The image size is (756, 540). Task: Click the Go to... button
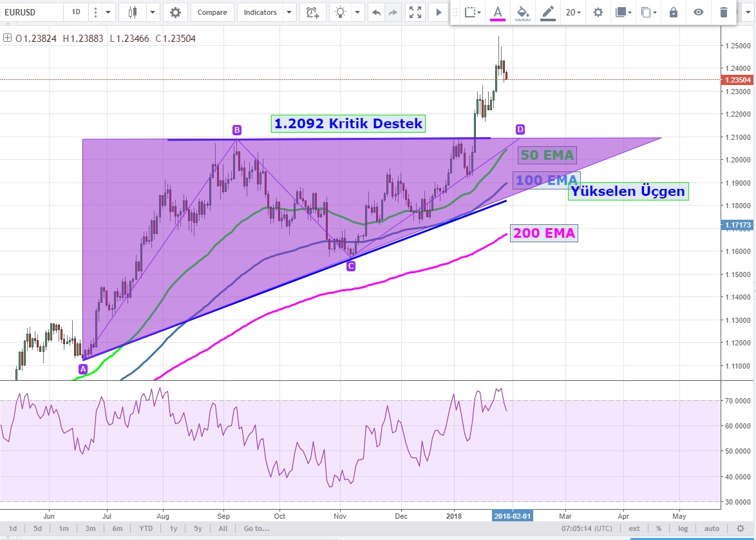256,528
